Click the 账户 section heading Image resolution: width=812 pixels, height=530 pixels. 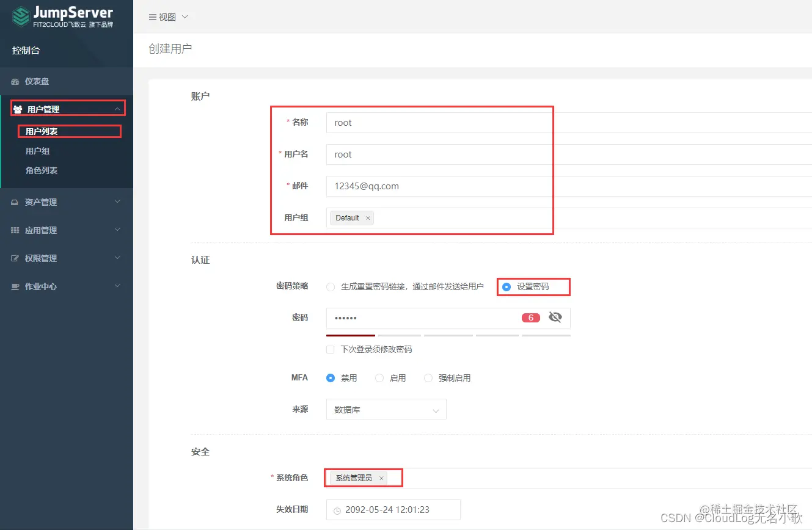(200, 96)
